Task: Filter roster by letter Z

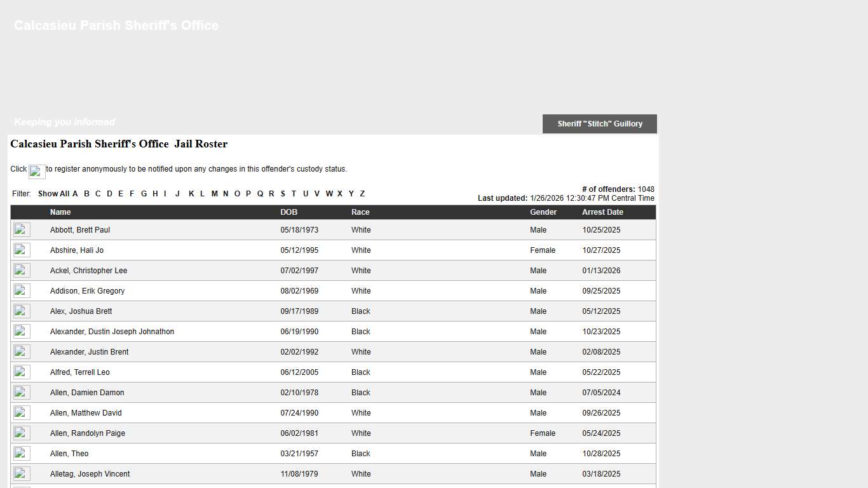Action: tap(362, 194)
